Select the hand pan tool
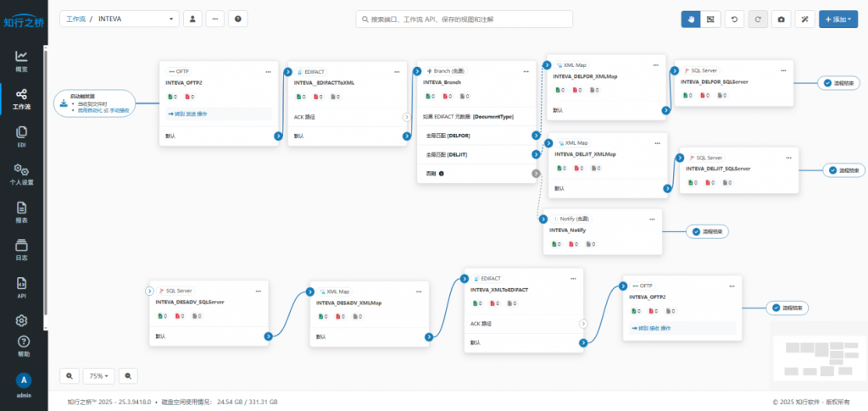Viewport: 868px width, 411px height. tap(692, 19)
